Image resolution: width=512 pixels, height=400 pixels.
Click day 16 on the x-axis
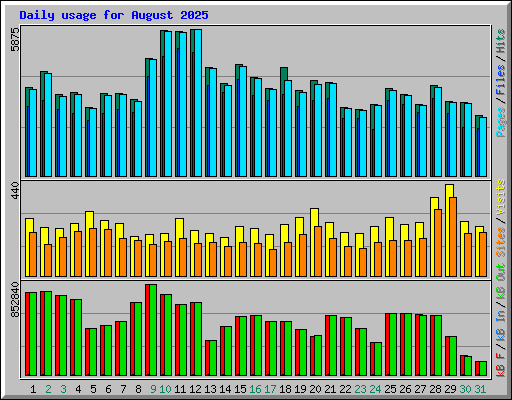tap(255, 389)
